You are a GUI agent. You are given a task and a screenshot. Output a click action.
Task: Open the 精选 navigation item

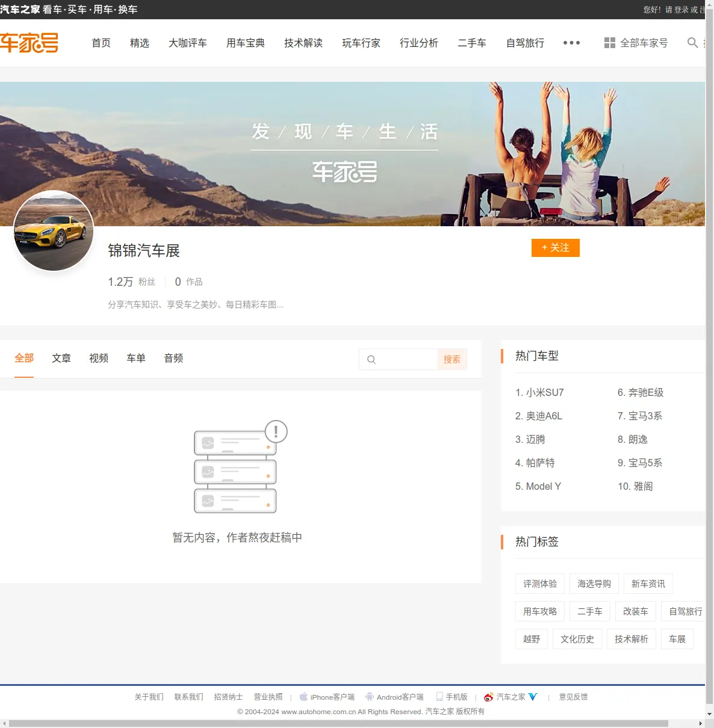pyautogui.click(x=140, y=43)
